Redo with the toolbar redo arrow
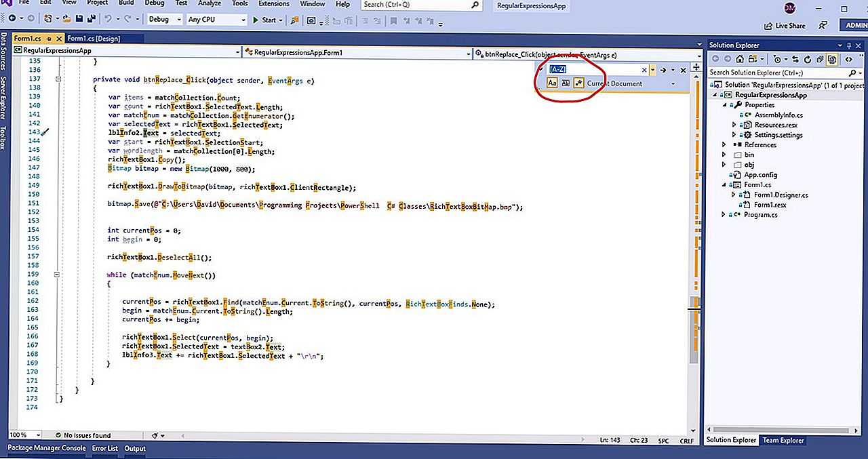868x459 pixels. tap(127, 19)
